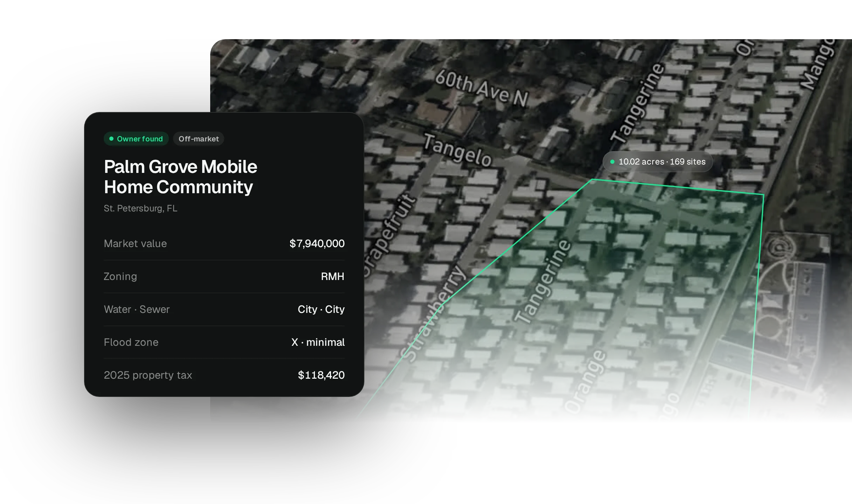This screenshot has height=504, width=852.
Task: Click the X · minimal flood value
Action: 318,342
